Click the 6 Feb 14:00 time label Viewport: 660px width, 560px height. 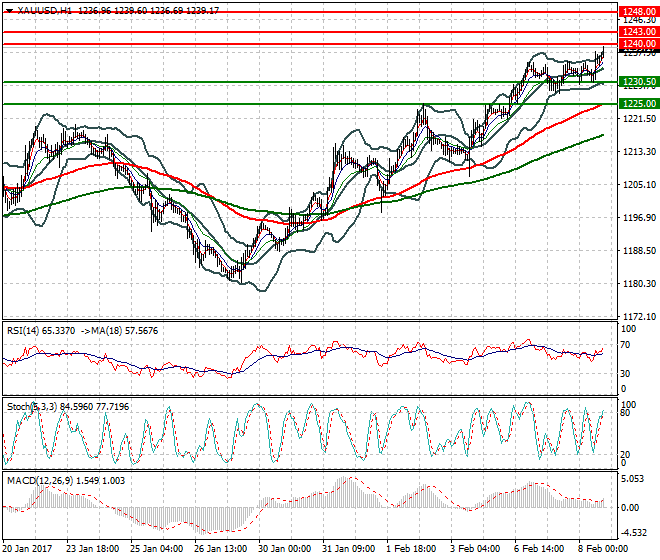pyautogui.click(x=539, y=549)
